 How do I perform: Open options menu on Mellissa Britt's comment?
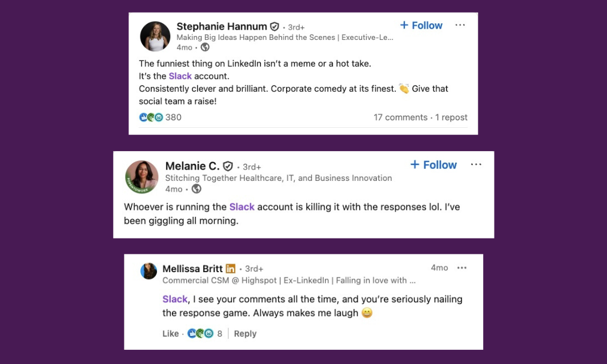pos(462,268)
